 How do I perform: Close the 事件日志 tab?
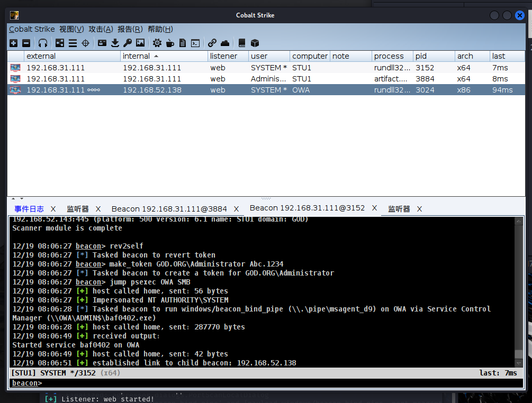[x=53, y=209]
